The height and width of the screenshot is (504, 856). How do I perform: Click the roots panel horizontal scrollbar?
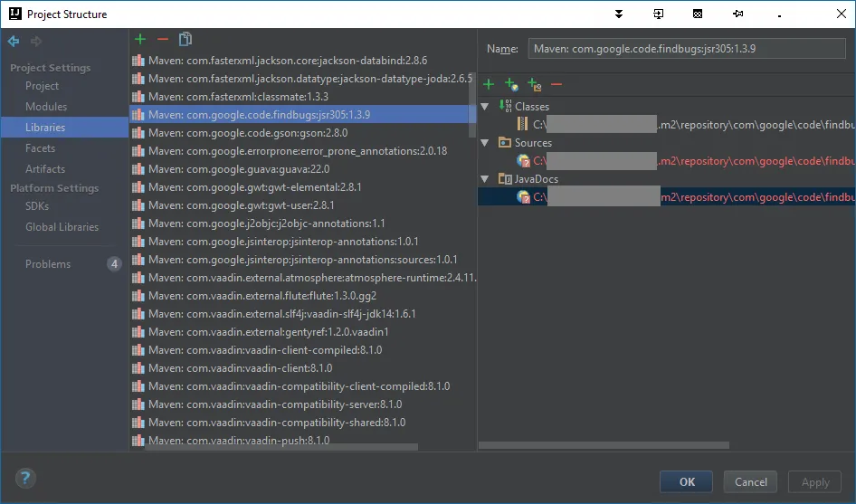pos(604,445)
